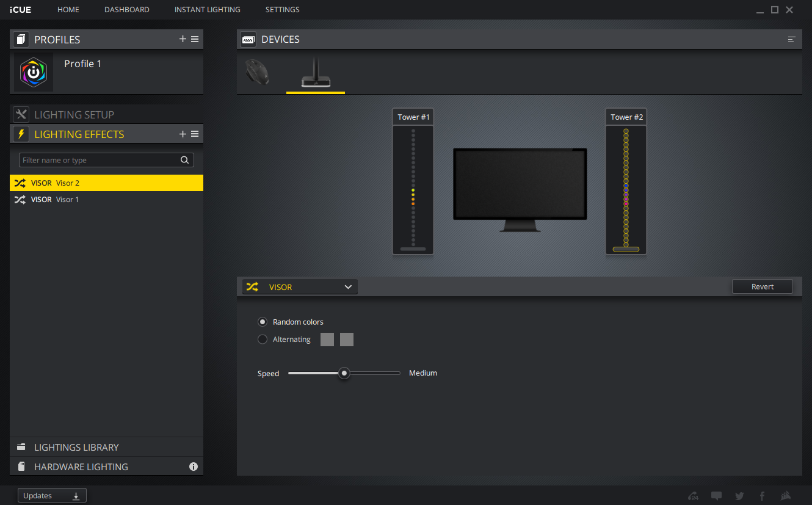Screen dimensions: 812x505
Task: Pick the first Alternating color swatch
Action: 327,340
